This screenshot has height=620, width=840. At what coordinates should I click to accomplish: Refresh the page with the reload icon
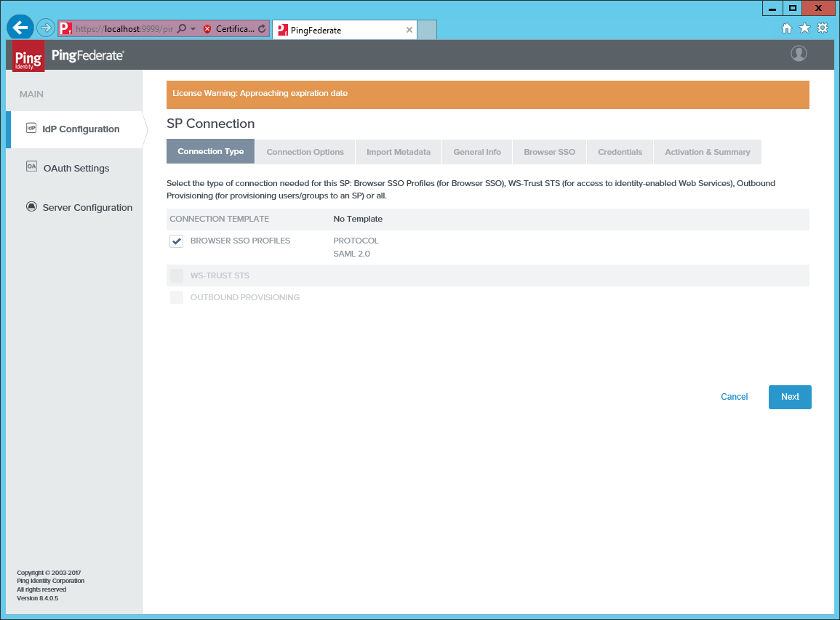[x=262, y=29]
